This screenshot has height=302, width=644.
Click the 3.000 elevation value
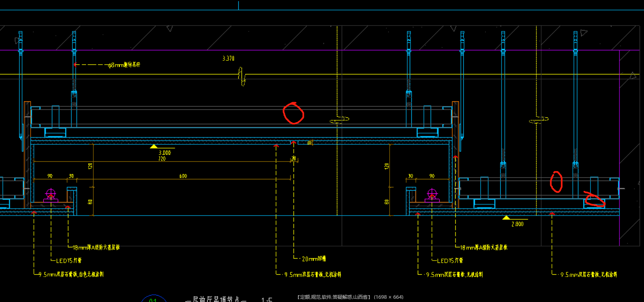point(165,153)
